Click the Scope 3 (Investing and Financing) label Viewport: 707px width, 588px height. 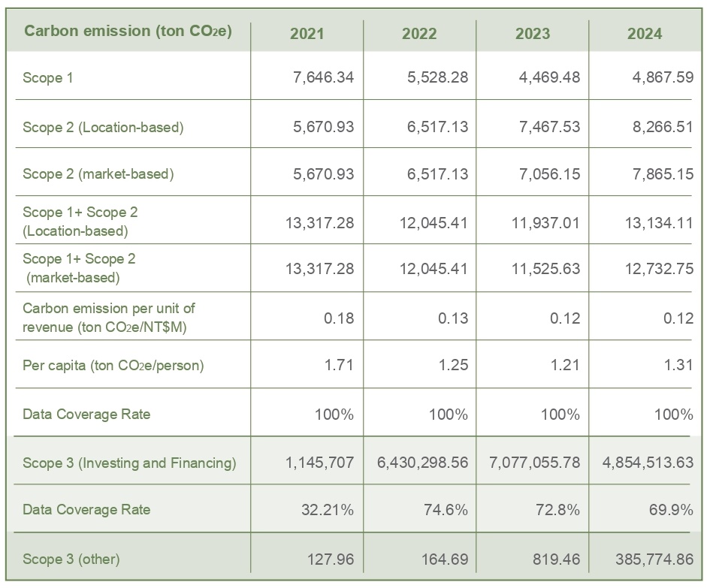click(129, 463)
